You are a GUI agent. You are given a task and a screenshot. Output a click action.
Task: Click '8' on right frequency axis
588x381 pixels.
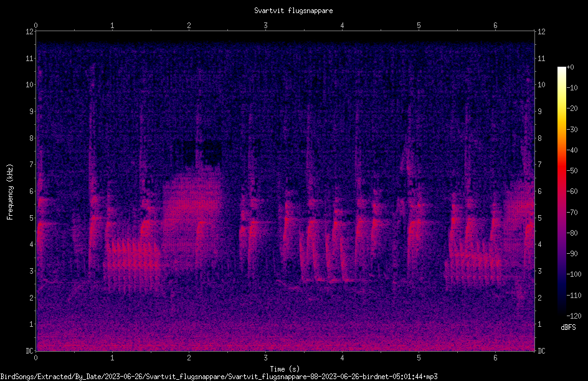(x=539, y=138)
